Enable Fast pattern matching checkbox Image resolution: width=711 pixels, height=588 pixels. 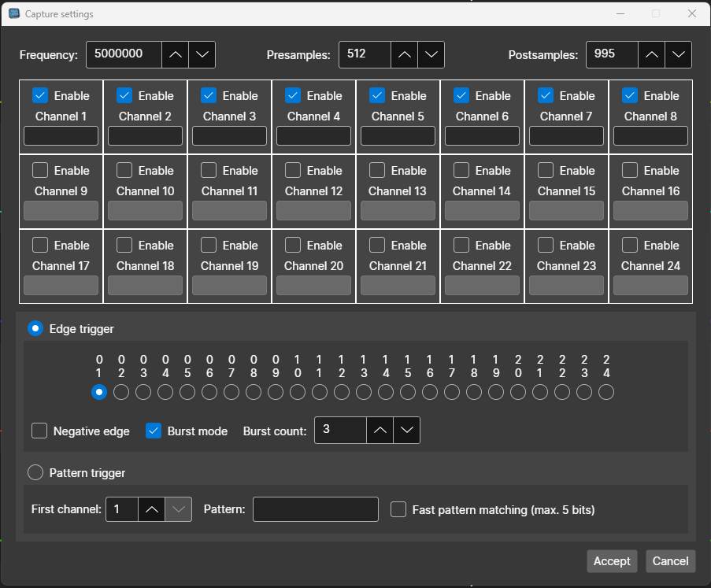398,509
